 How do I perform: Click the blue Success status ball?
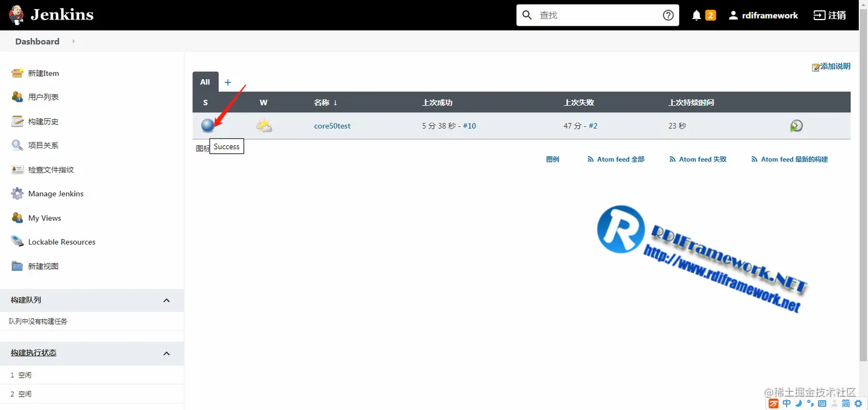click(208, 125)
